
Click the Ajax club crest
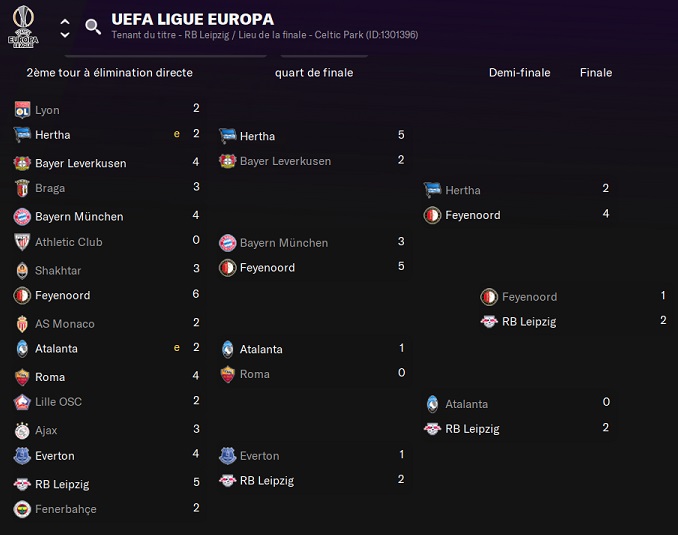coord(22,430)
